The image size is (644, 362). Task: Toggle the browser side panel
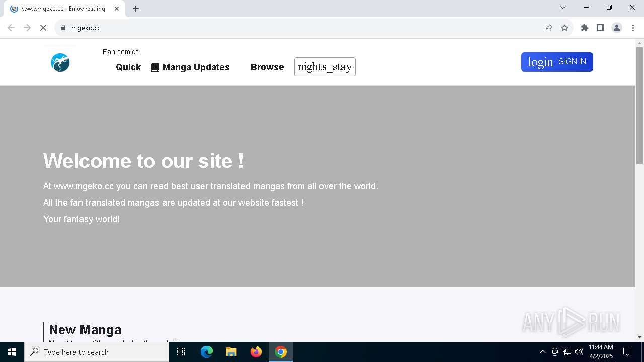click(x=601, y=28)
